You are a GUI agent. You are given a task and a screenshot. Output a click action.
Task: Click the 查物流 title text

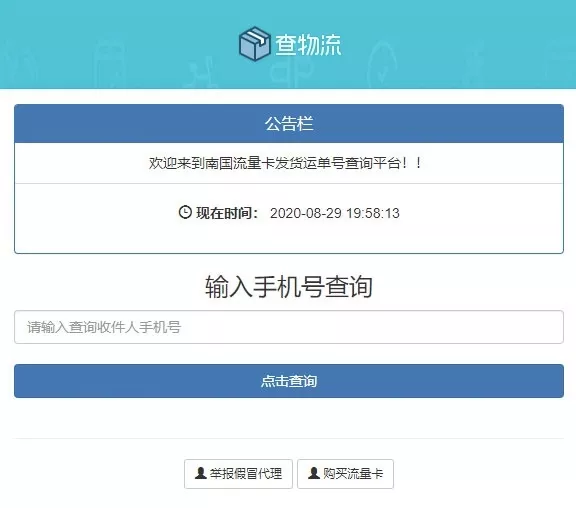(308, 45)
